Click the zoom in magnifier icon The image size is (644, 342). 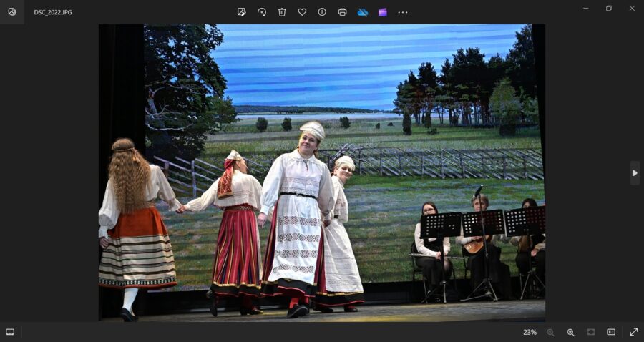tap(570, 332)
